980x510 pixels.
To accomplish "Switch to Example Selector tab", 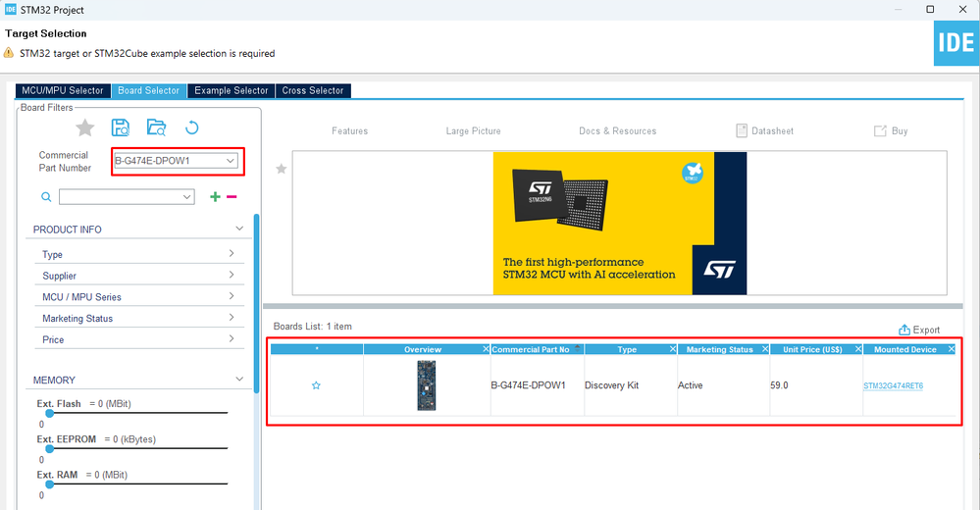I will pyautogui.click(x=232, y=90).
